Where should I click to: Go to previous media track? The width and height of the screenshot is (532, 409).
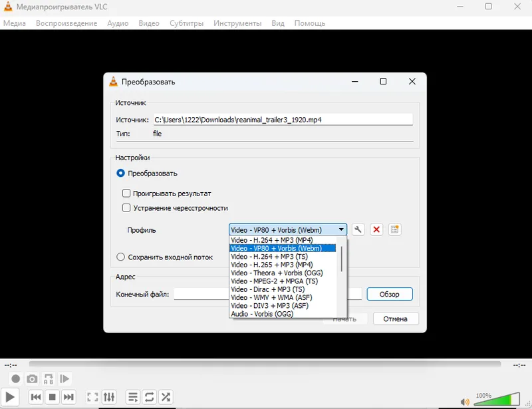(36, 397)
